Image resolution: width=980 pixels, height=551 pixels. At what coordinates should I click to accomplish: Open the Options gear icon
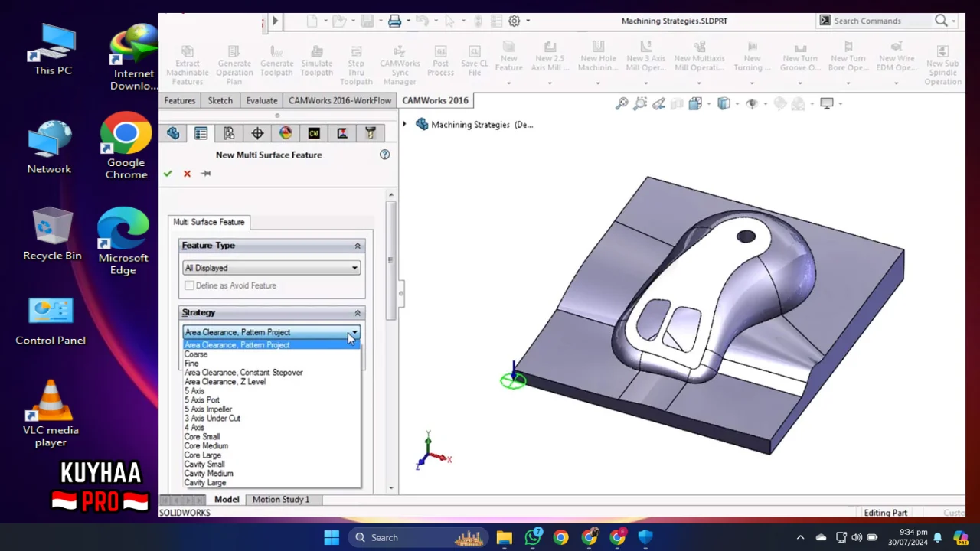514,21
